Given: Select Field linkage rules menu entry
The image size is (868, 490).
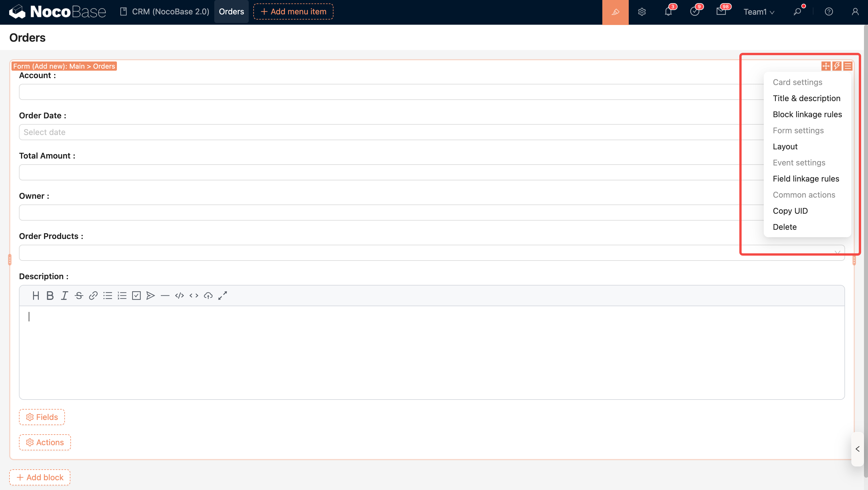Looking at the screenshot, I should 806,179.
